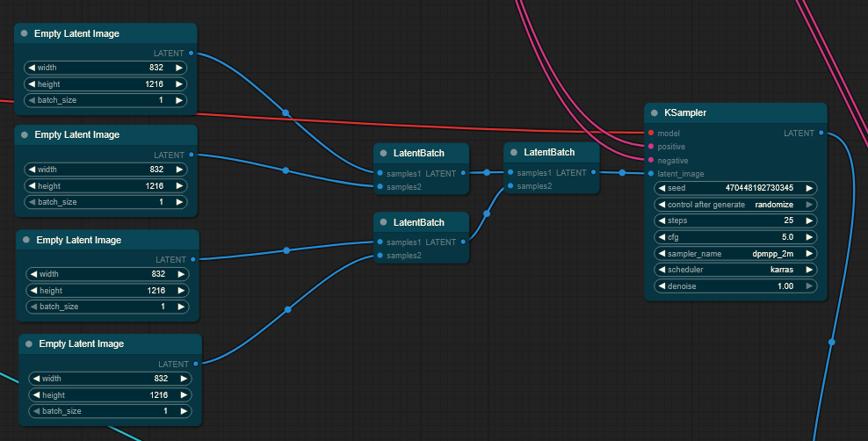Click samples1 input socket on the lowest LatentBatch

(x=380, y=242)
